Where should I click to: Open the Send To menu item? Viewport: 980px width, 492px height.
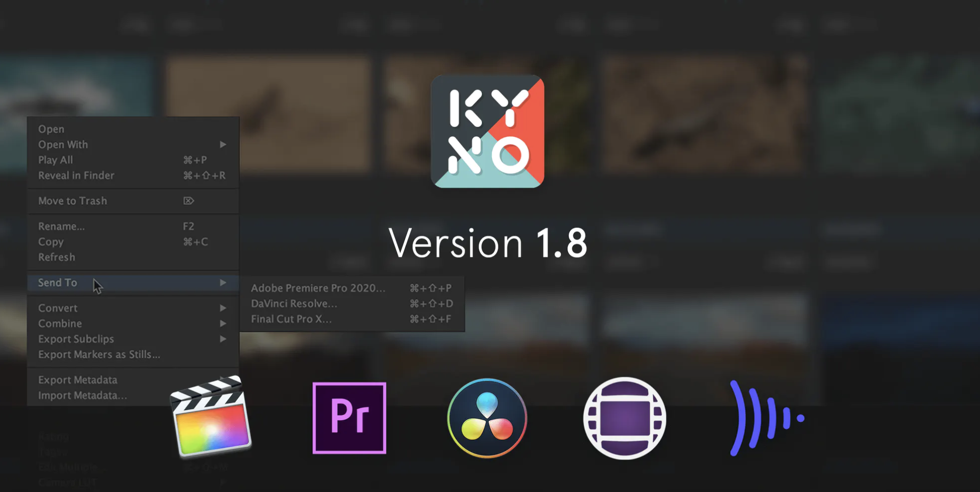57,282
